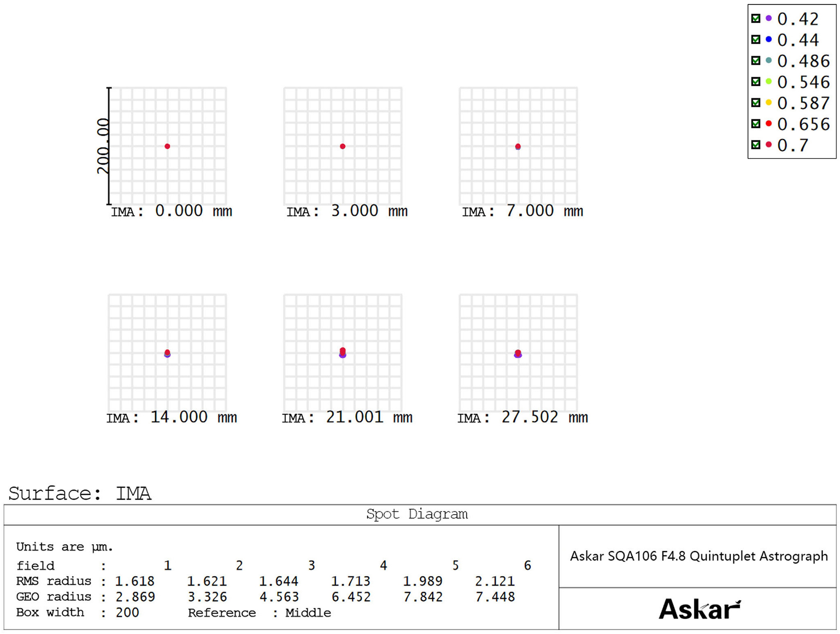Toggle the 0.44 wavelength checkbox
Image resolution: width=840 pixels, height=634 pixels.
point(756,39)
